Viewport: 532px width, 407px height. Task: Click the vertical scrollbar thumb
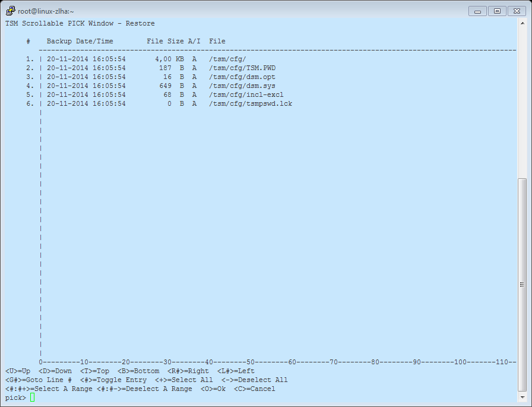[x=522, y=285]
